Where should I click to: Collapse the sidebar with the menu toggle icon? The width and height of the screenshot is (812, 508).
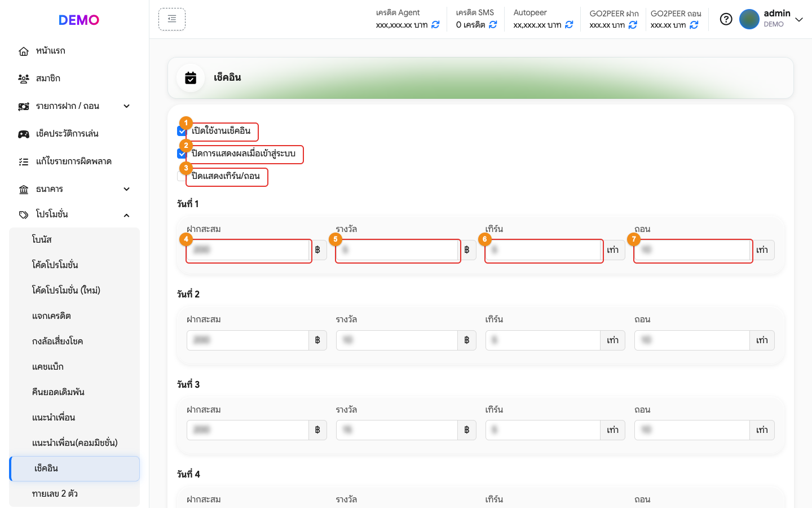tap(172, 19)
